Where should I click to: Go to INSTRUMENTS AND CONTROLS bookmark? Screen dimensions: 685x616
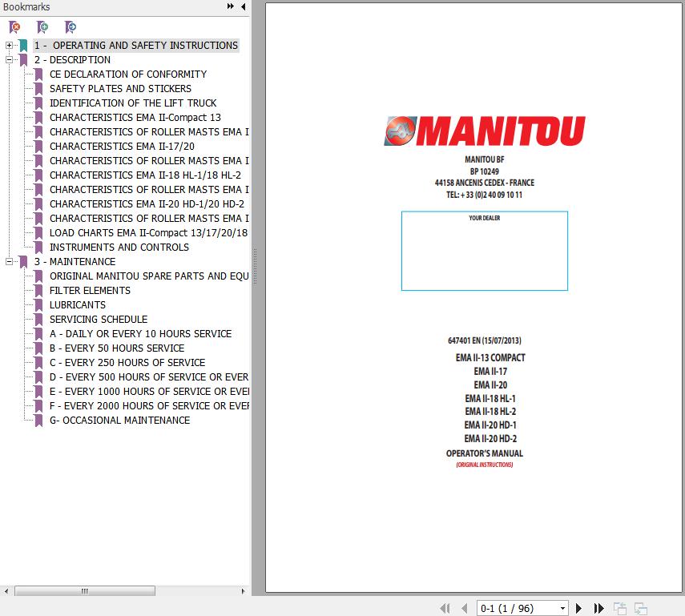tap(119, 248)
